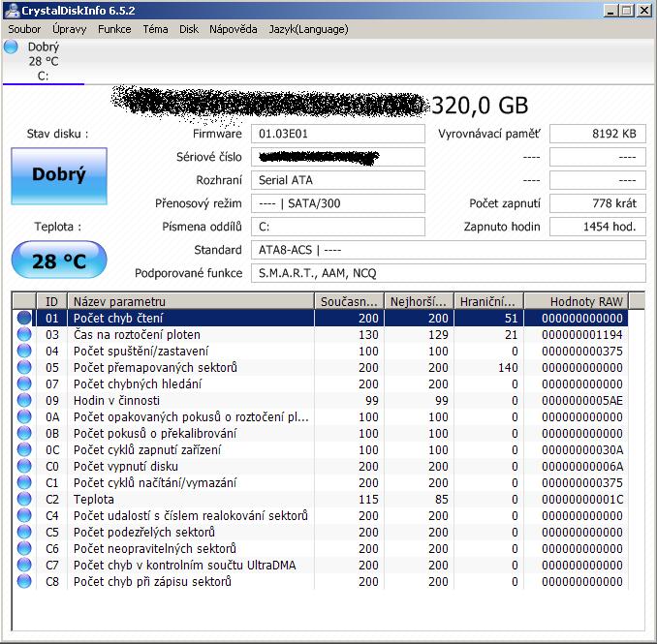
Task: Click status orb for row C4
Action: tap(24, 515)
